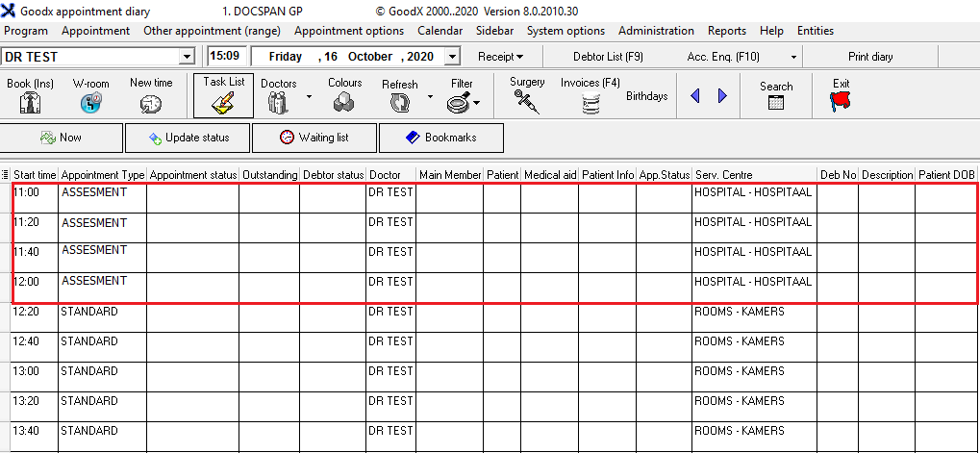Viewport: 980px width, 453px height.
Task: Open the W-room waiting room icon
Action: click(x=90, y=103)
